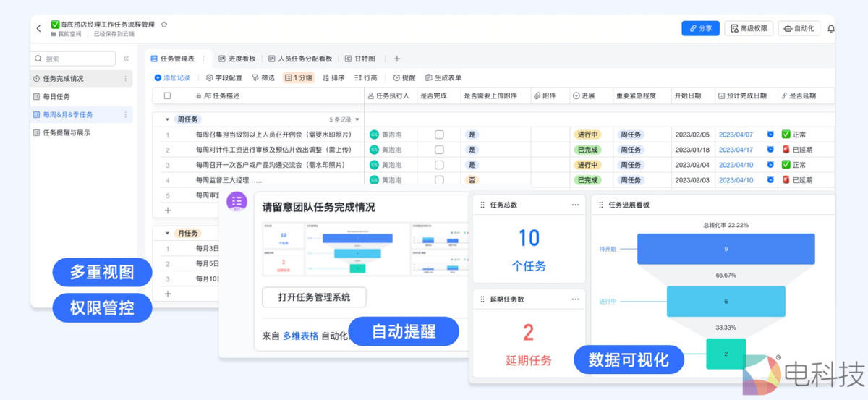Tick the select-all checkbox in table header
Viewport: 868px width, 400px height.
[x=168, y=95]
